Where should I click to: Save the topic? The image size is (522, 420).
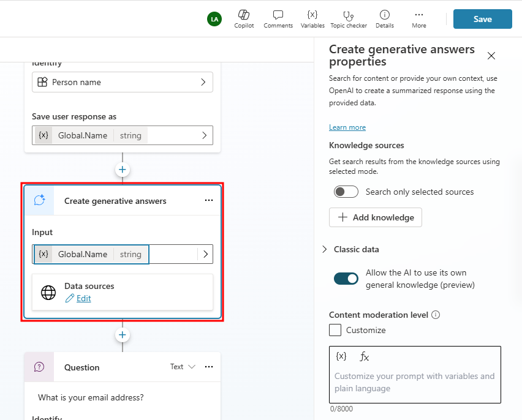pyautogui.click(x=482, y=19)
